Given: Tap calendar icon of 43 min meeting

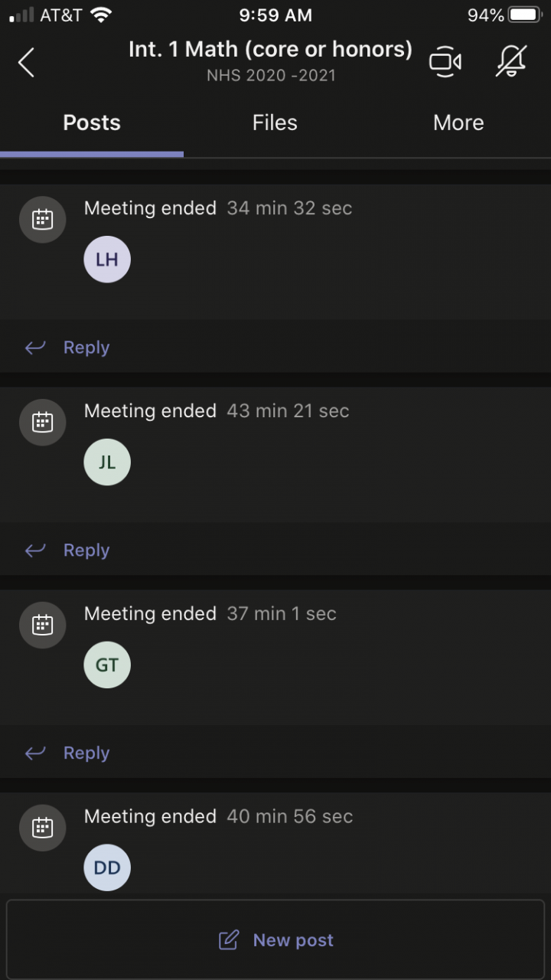Looking at the screenshot, I should pos(43,423).
